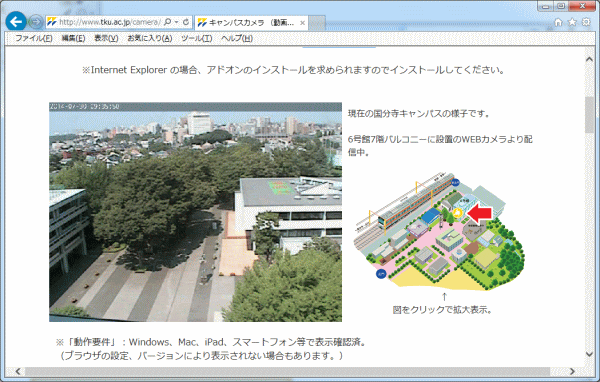
Task: Open the 編集(E) menu
Action: pos(73,38)
